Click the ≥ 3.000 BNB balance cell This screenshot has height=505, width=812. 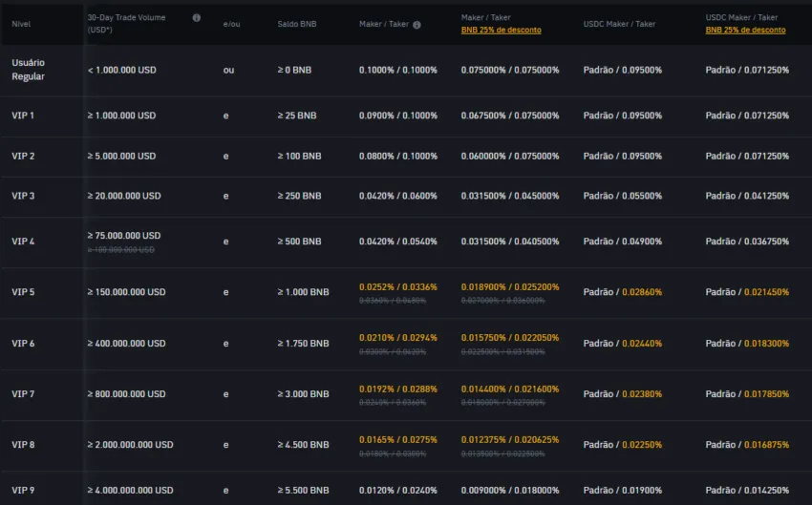[303, 393]
